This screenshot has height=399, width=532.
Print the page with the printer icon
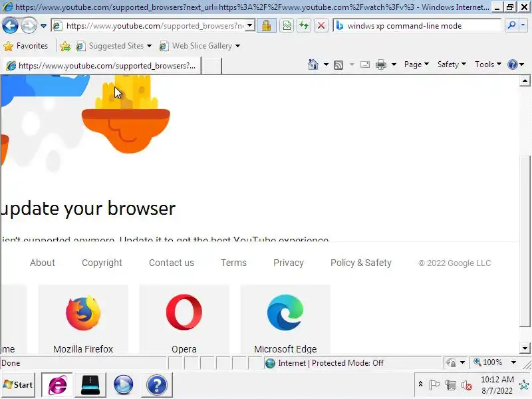click(381, 65)
